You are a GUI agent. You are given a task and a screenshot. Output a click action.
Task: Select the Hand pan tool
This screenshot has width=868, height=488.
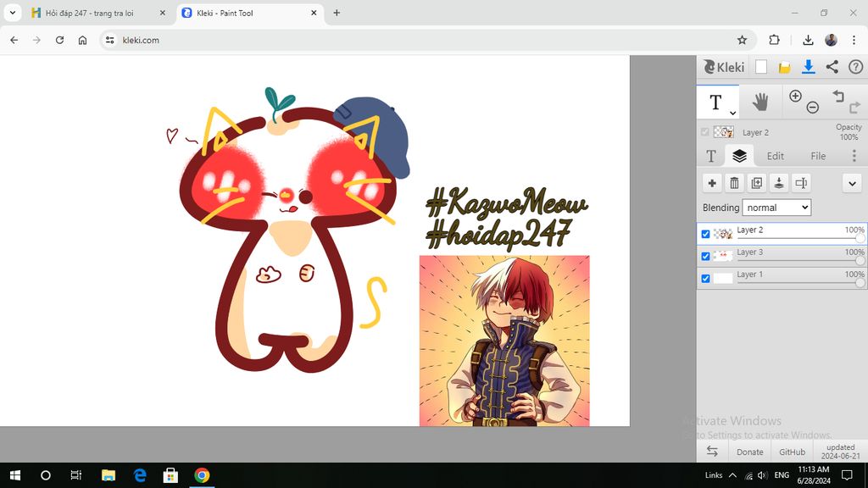760,102
